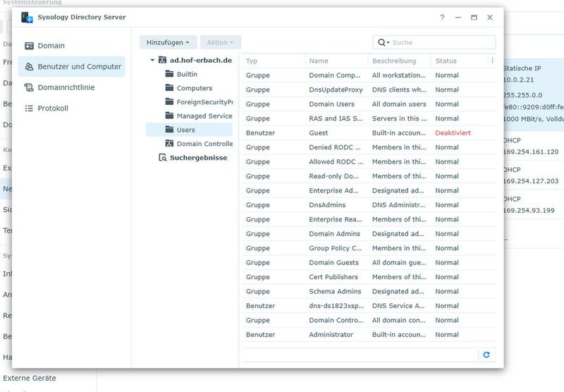Click the ad.hof-erbach.de domain icon

point(163,60)
